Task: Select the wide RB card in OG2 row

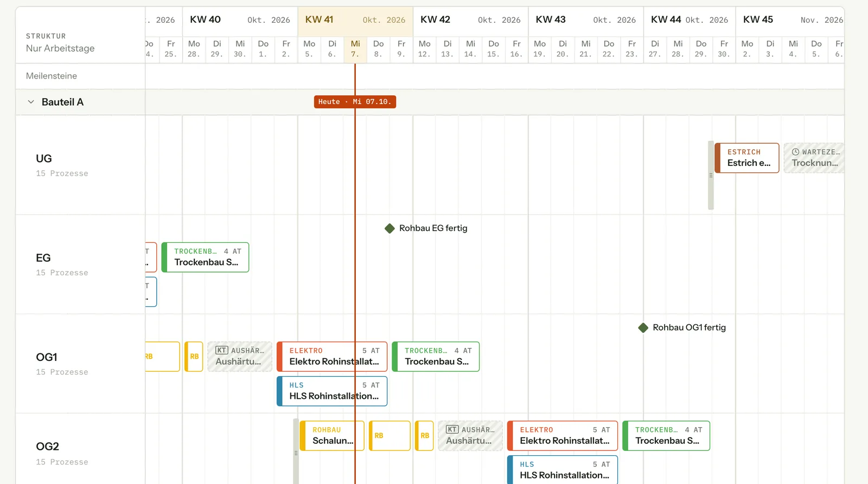Action: click(390, 435)
